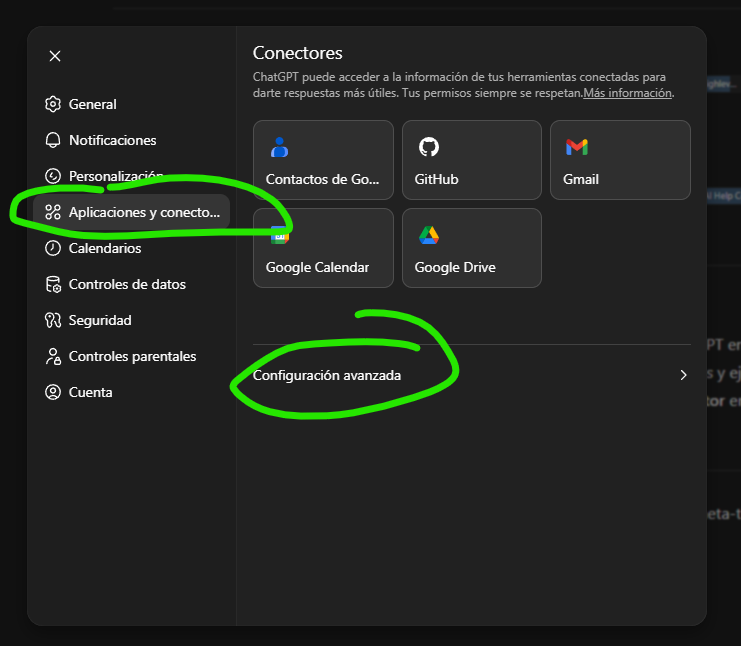741x646 pixels.
Task: Click the Controles de datos database icon
Action: (x=53, y=284)
